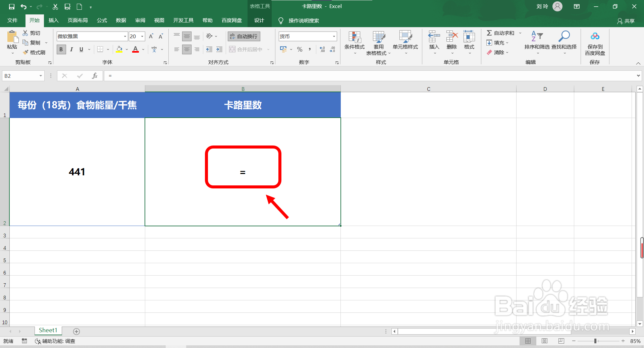Expand the AutoSum (自动求和) dropdown arrow
This screenshot has height=348, width=644.
click(x=520, y=33)
